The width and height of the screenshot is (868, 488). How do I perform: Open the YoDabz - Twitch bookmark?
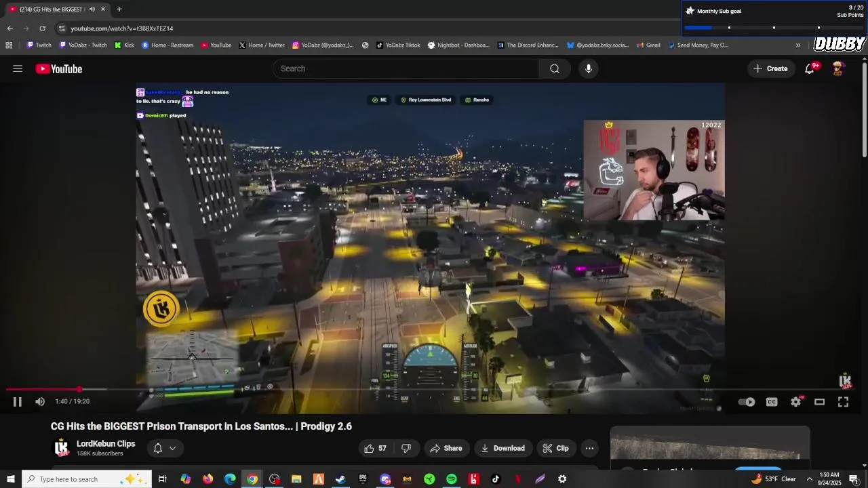pos(83,45)
